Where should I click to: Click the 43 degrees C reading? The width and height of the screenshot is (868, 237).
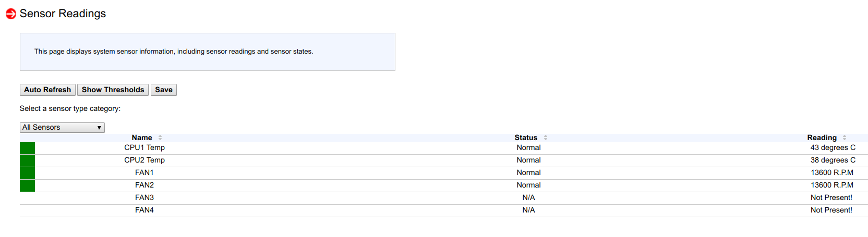coord(833,148)
